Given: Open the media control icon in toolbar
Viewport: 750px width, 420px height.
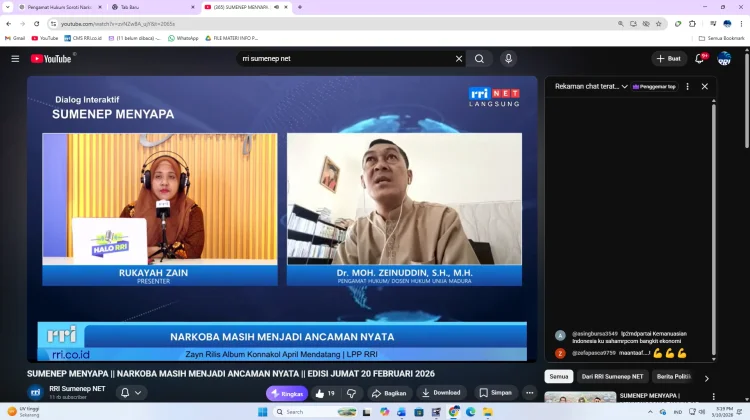Looking at the screenshot, I should (713, 23).
